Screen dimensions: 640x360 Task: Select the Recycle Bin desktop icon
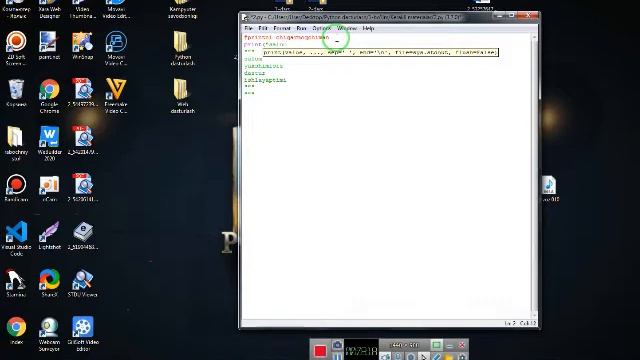pyautogui.click(x=16, y=93)
